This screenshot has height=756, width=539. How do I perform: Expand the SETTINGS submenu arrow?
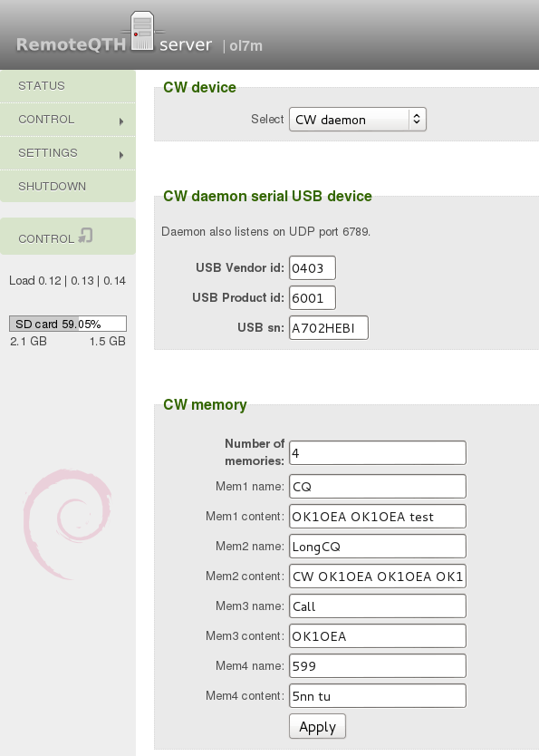pos(121,155)
